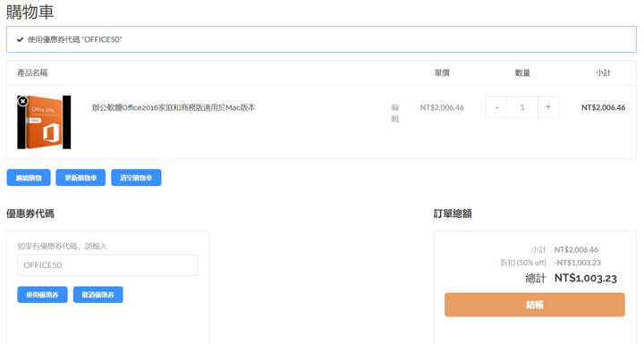Increase quantity with the plus button
Screen dimensions: 644x344
tap(548, 107)
